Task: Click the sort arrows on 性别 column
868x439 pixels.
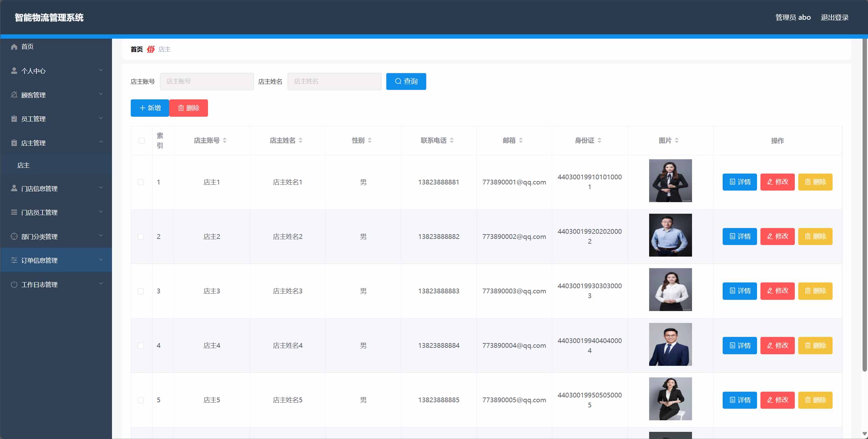Action: click(x=370, y=141)
